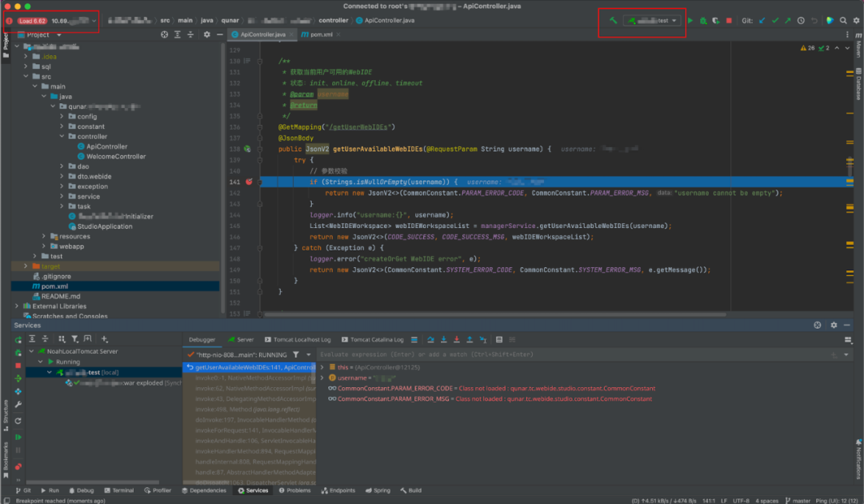Open the Database side panel
The width and height of the screenshot is (864, 504).
[x=858, y=84]
